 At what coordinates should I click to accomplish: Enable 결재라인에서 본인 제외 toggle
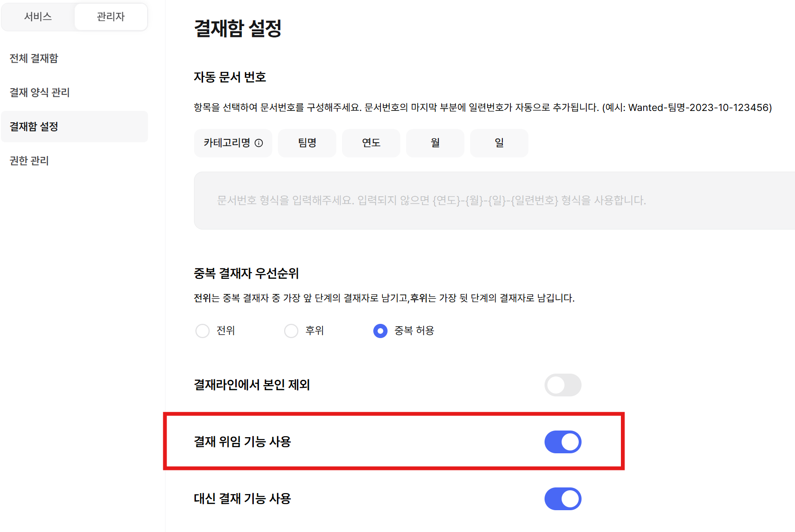point(563,385)
